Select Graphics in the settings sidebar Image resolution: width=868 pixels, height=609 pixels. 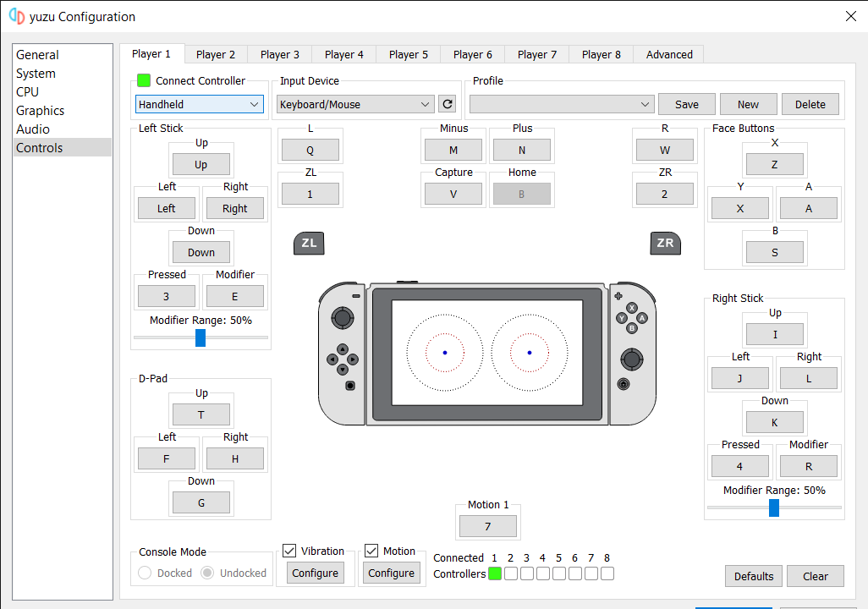coord(62,111)
